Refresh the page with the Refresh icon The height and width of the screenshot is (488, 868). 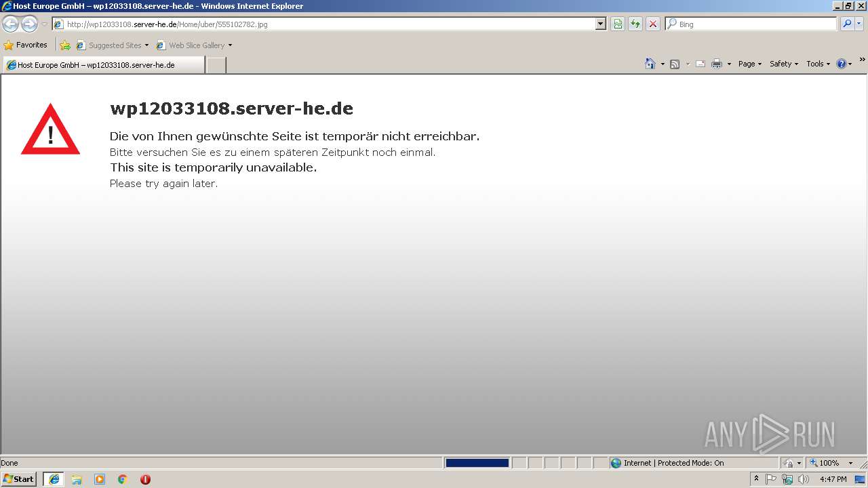tap(635, 24)
